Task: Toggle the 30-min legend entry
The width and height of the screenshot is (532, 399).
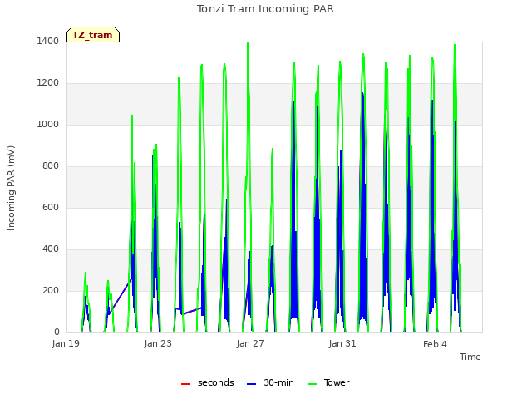Action: pos(270,382)
